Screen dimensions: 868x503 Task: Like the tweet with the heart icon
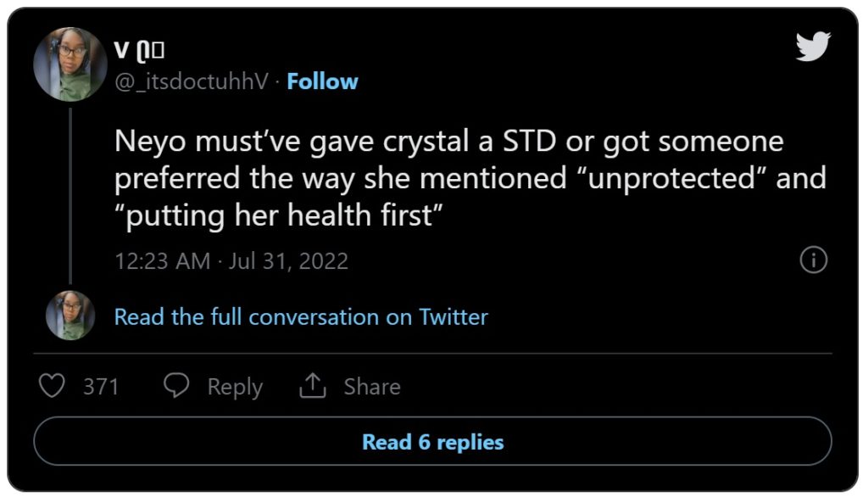(x=52, y=386)
